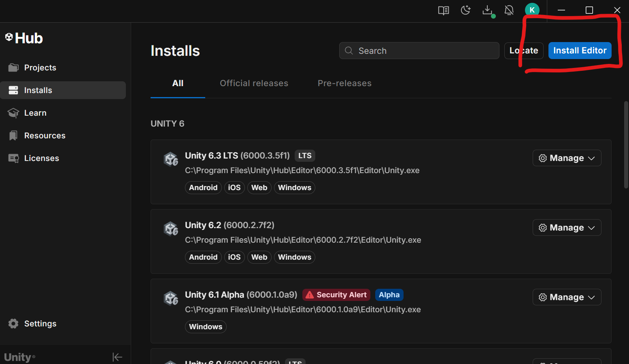This screenshot has width=629, height=364.
Task: Open the K account avatar
Action: (x=532, y=10)
